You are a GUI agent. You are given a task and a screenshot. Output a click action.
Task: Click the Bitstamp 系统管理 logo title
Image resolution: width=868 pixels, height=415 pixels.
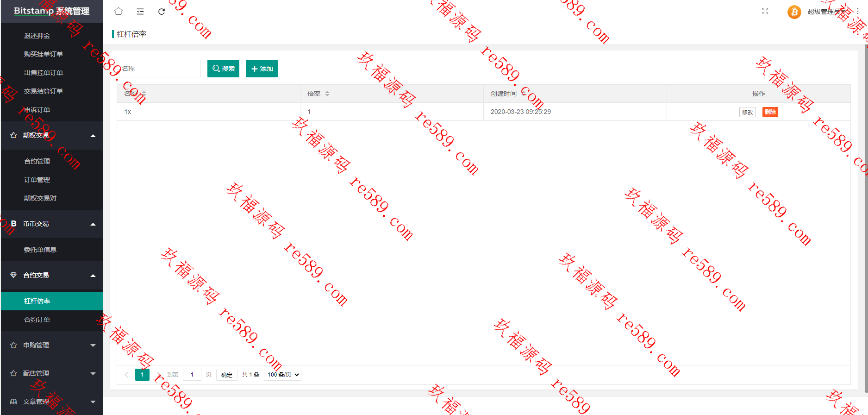click(x=51, y=11)
